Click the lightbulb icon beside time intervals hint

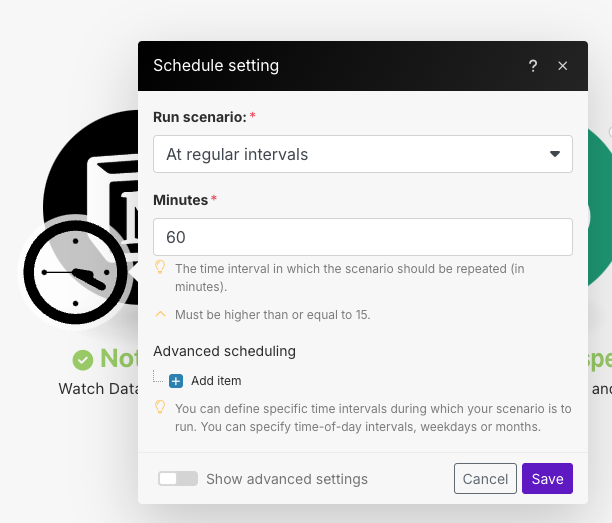160,408
